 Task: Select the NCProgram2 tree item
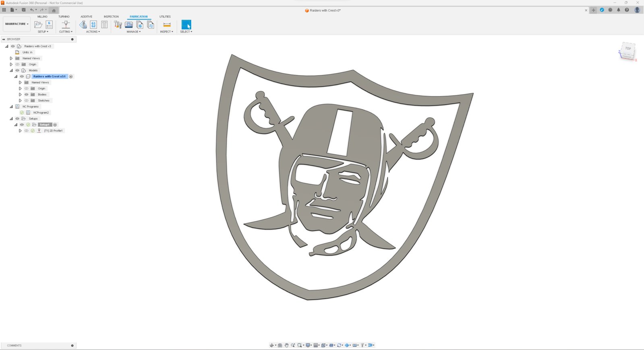41,113
